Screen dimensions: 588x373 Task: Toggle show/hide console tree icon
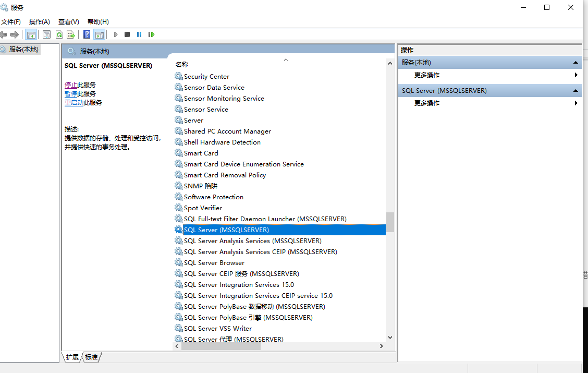pos(31,34)
